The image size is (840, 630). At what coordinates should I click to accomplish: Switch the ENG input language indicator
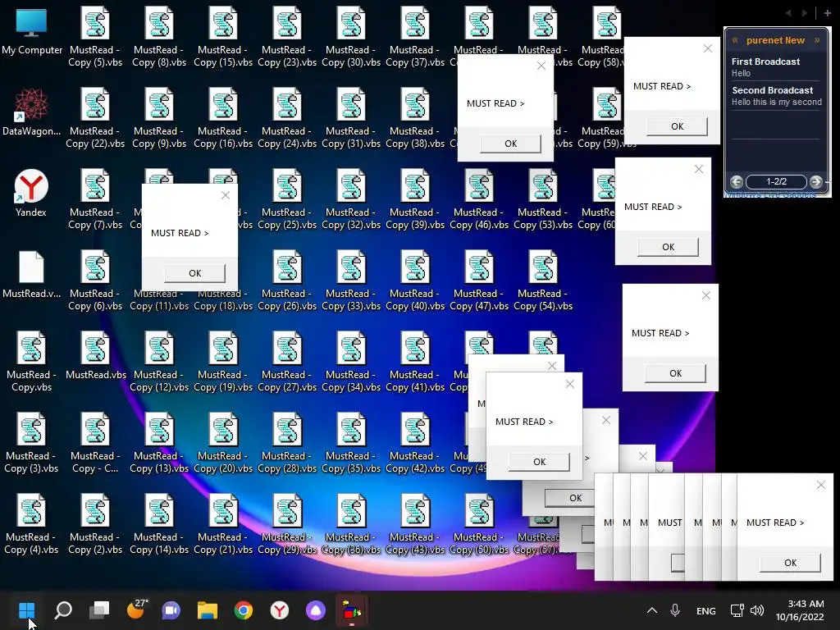706,610
